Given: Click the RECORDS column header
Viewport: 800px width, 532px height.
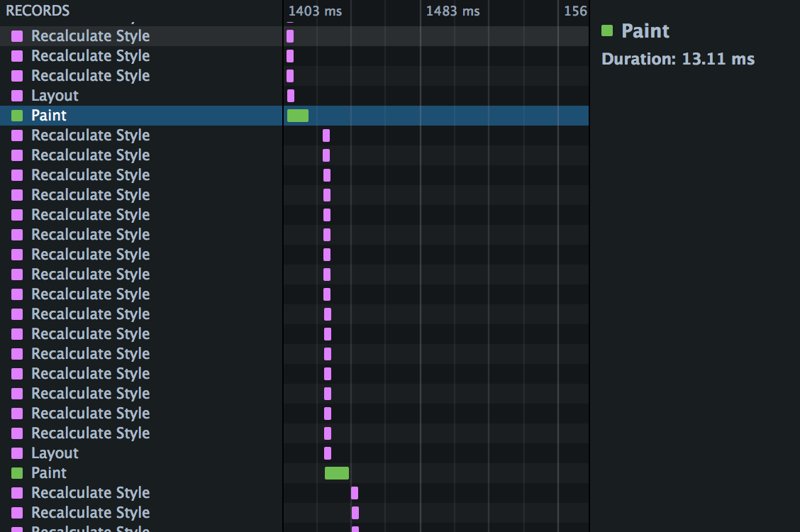Looking at the screenshot, I should [x=38, y=11].
